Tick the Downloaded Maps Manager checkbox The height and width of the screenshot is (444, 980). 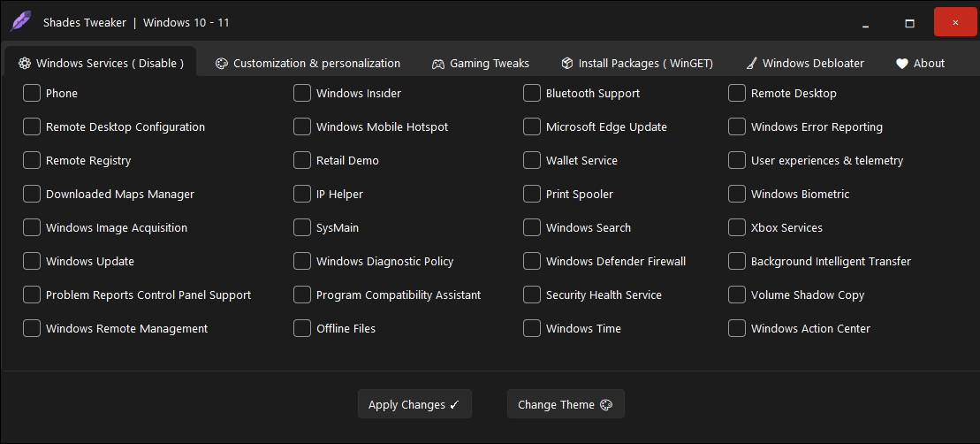tap(32, 194)
